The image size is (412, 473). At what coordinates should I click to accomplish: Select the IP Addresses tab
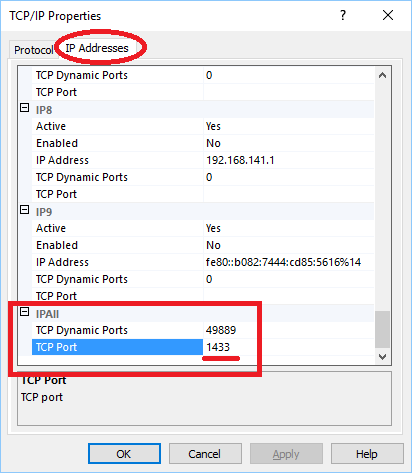(97, 48)
